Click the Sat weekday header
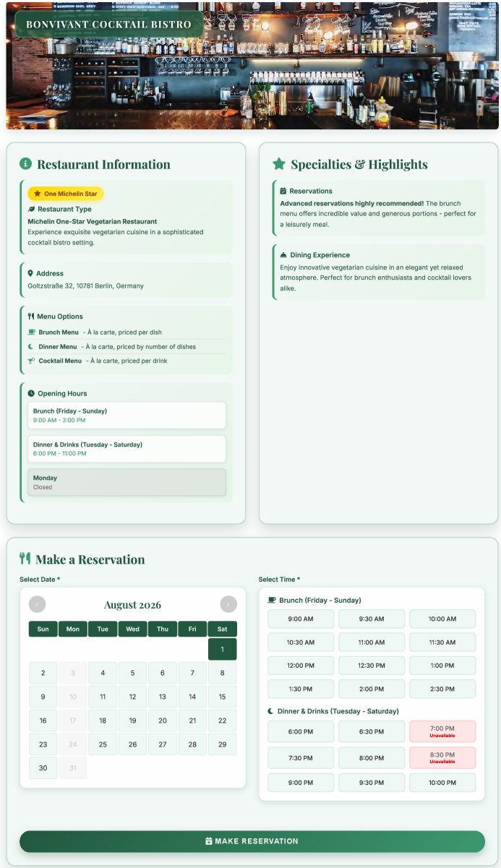501x868 pixels. pyautogui.click(x=222, y=629)
